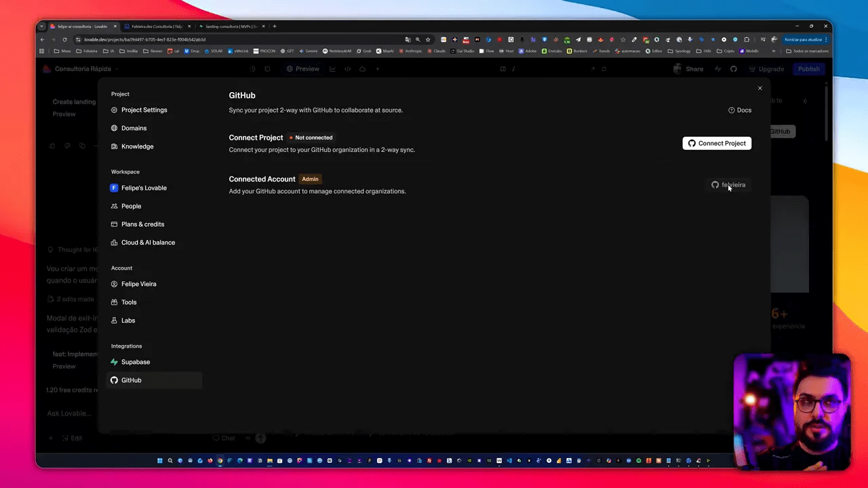Click the GitHub icon in the header toolbar

tap(733, 69)
